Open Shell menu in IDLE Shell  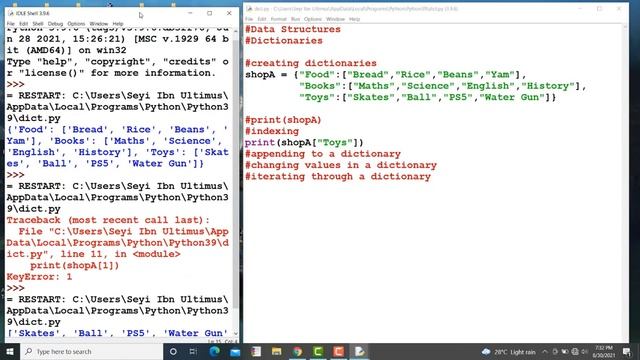(x=38, y=24)
